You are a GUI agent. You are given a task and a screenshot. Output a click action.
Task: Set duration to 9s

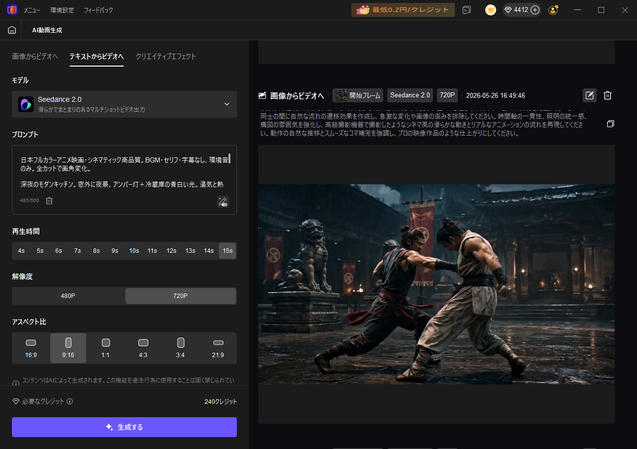[115, 251]
